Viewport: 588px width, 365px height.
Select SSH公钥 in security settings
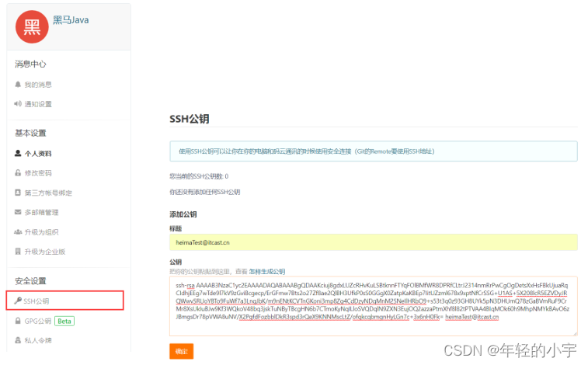click(x=65, y=301)
